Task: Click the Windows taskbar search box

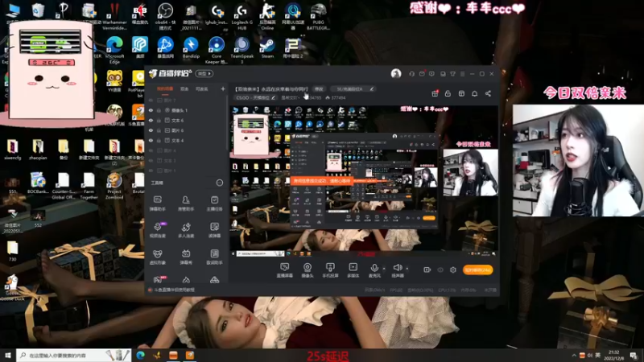Action: pyautogui.click(x=74, y=356)
